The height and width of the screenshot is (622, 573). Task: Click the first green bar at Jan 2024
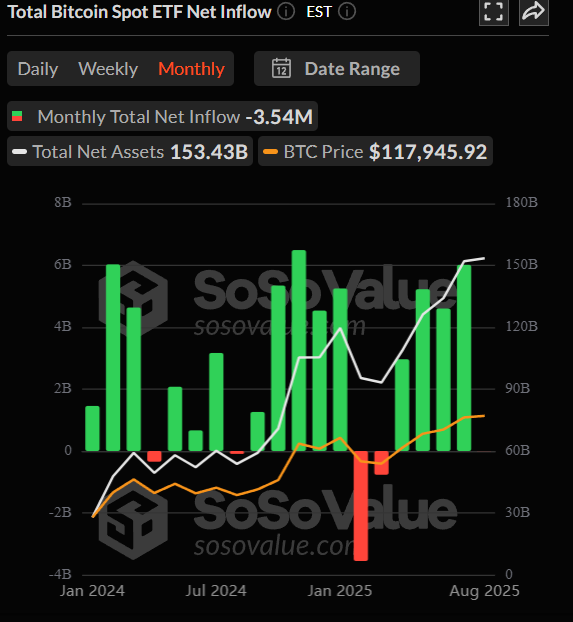[x=92, y=428]
